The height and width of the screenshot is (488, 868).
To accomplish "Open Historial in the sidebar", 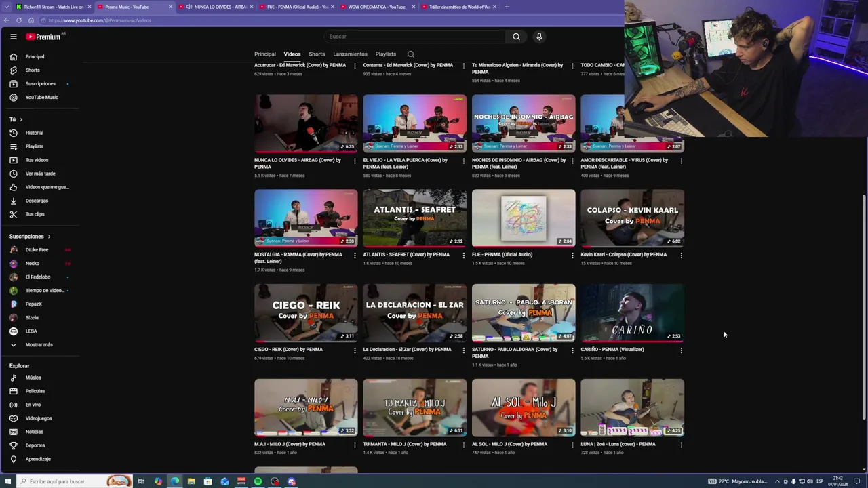I will [x=39, y=133].
